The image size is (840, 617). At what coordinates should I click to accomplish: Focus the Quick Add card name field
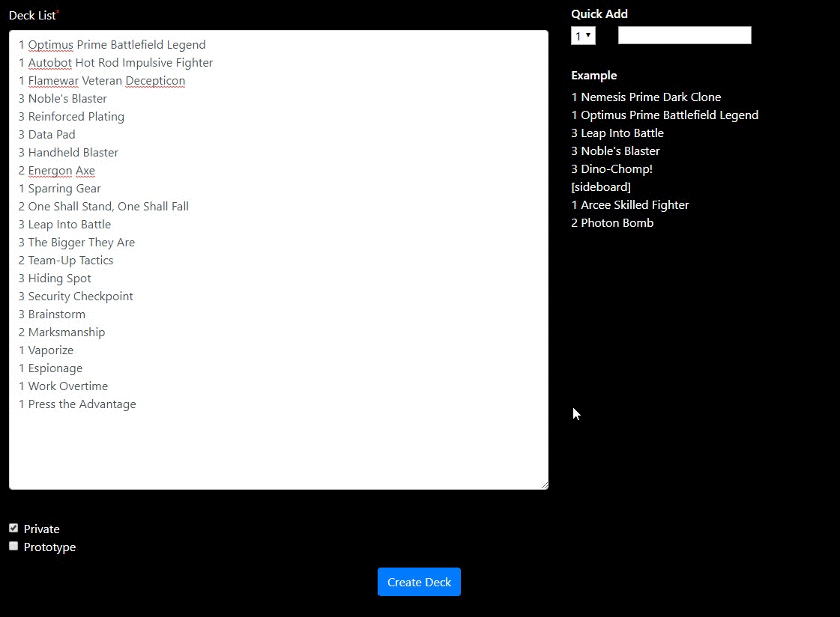684,35
